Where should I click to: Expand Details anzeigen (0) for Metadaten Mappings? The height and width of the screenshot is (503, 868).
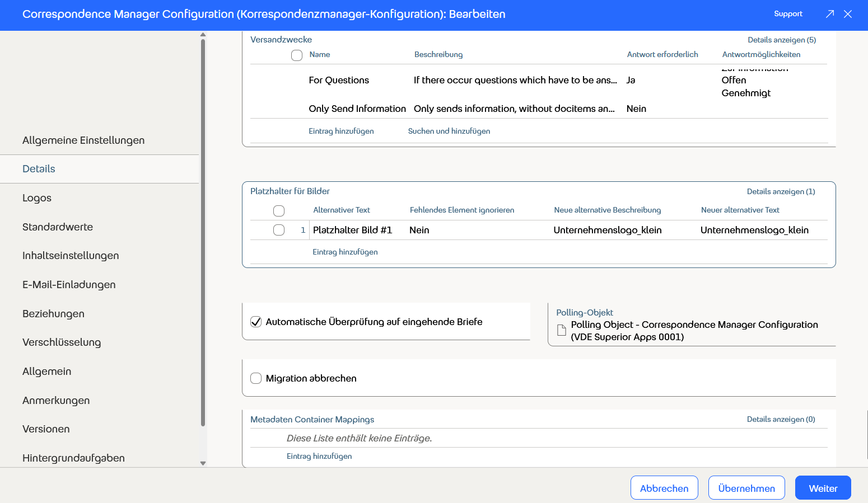tap(781, 419)
